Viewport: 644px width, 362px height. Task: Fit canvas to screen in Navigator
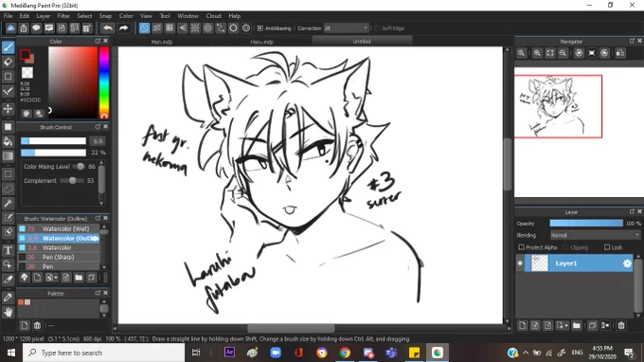pos(550,53)
